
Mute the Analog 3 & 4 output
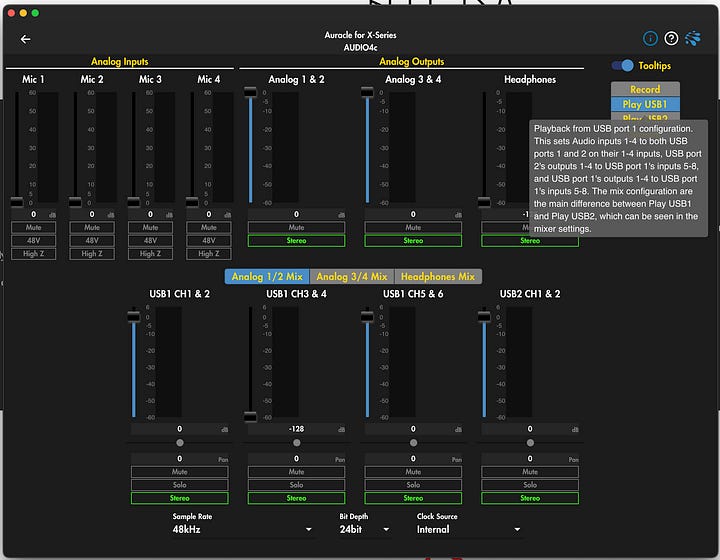pos(413,227)
